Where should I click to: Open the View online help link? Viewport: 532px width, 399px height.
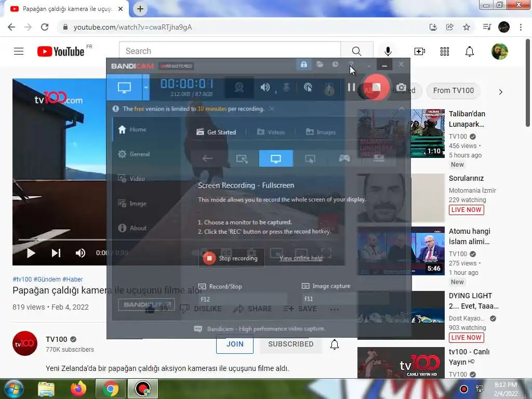pyautogui.click(x=301, y=258)
